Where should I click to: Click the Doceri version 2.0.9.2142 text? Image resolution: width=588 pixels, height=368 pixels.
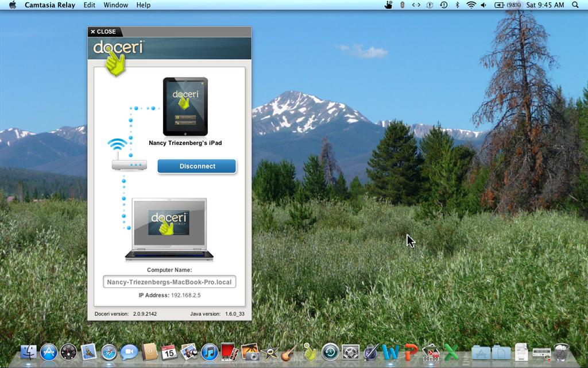126,313
